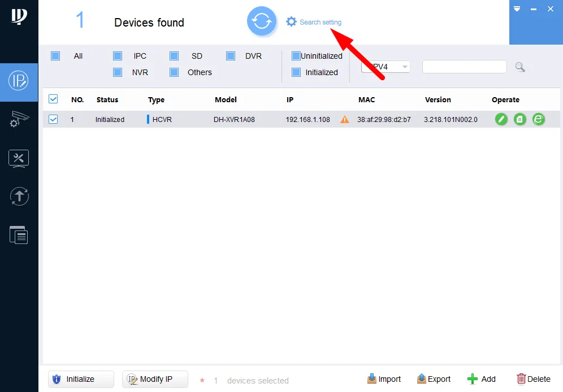Click the Export button

434,379
